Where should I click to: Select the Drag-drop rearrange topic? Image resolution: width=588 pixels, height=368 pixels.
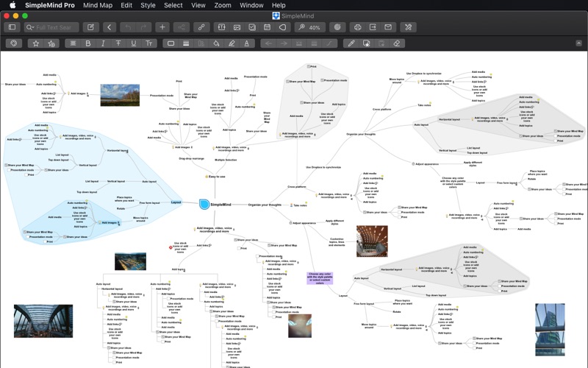[191, 158]
